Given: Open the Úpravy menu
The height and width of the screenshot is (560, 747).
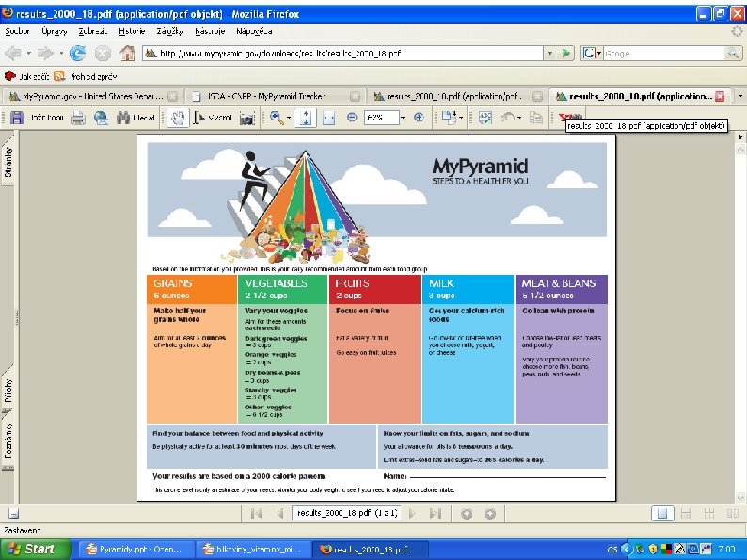Looking at the screenshot, I should [54, 31].
